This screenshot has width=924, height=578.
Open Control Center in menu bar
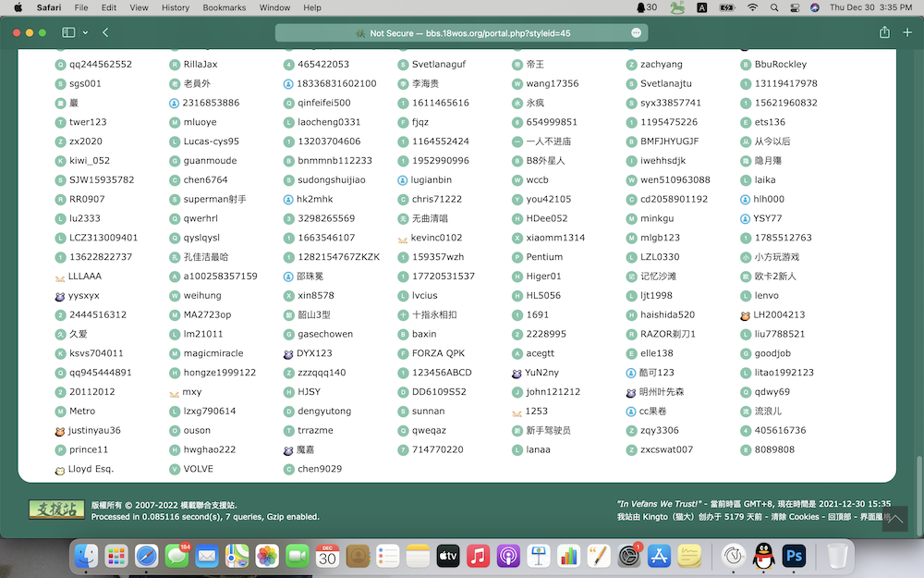[x=795, y=7]
